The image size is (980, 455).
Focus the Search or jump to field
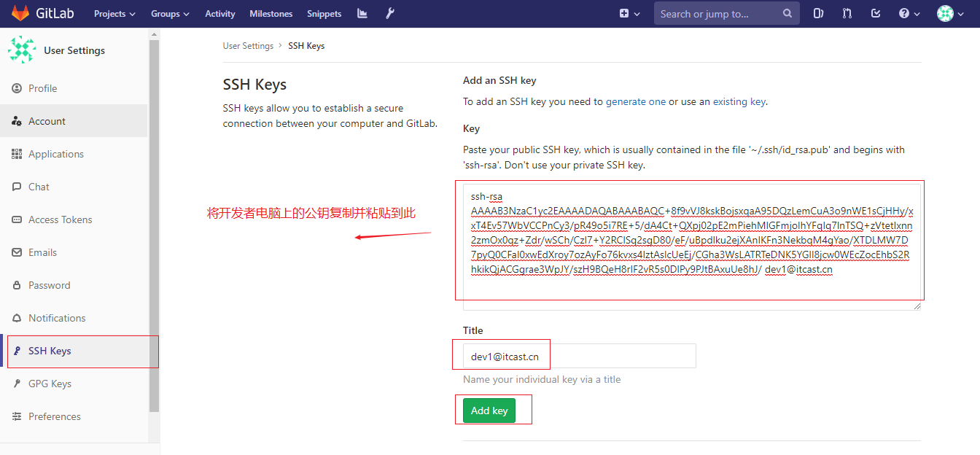coord(726,13)
